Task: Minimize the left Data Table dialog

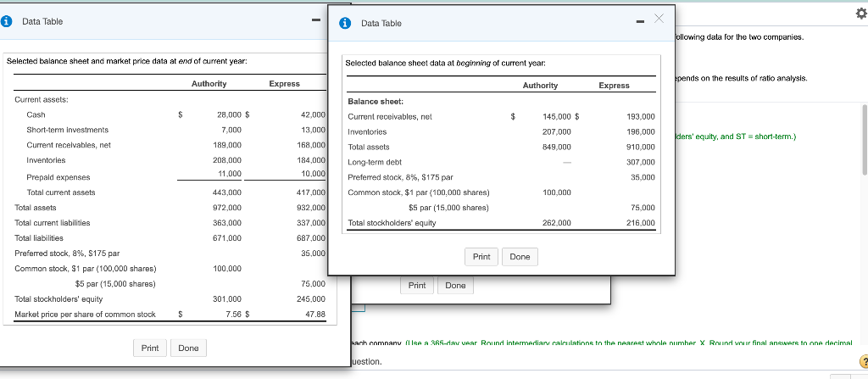Action: tap(315, 21)
